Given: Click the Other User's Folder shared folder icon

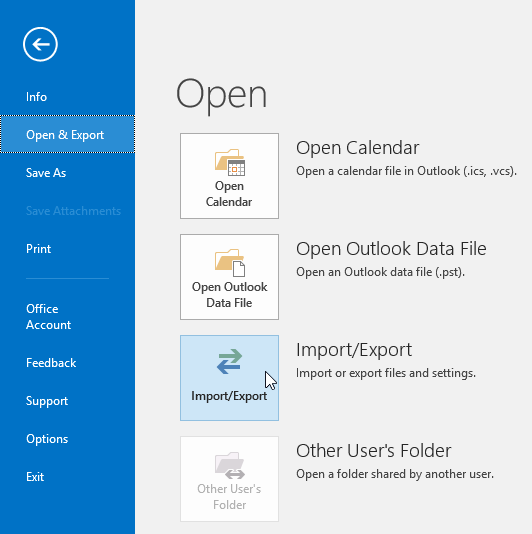Looking at the screenshot, I should [x=230, y=465].
